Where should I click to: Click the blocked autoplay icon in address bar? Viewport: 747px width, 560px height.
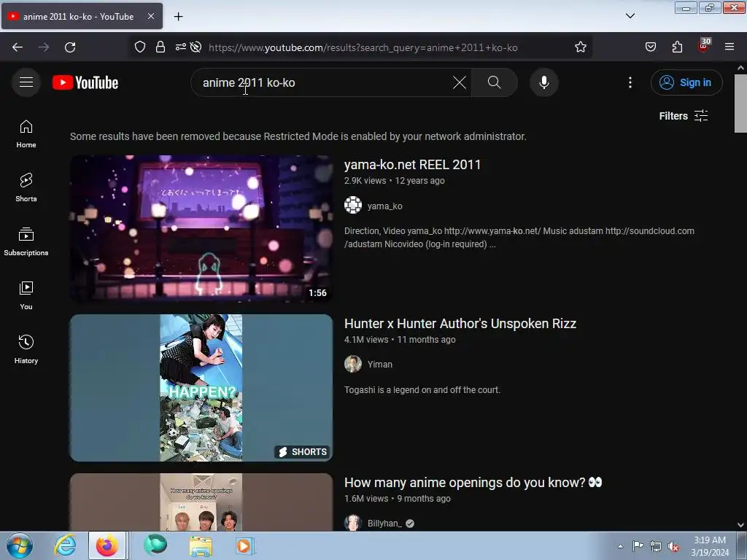pos(196,47)
